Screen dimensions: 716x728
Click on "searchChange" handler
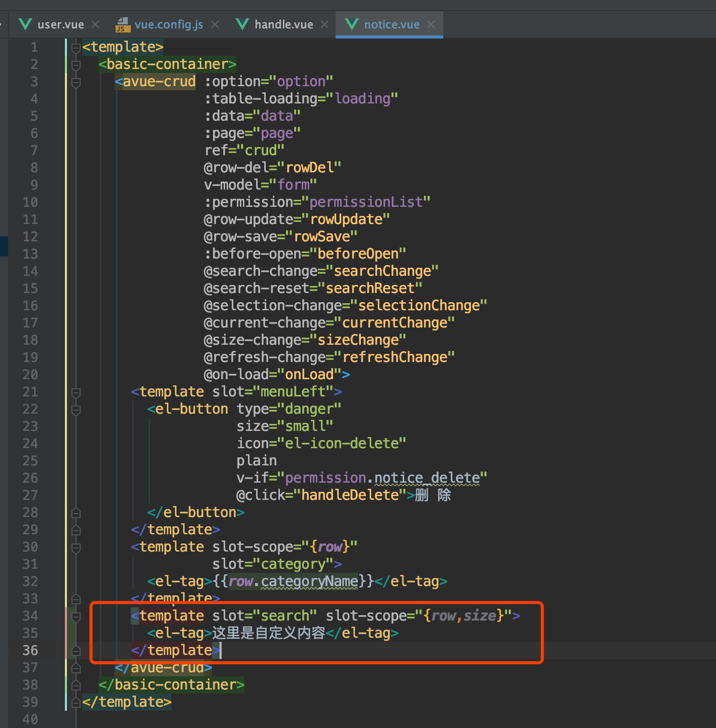click(382, 271)
